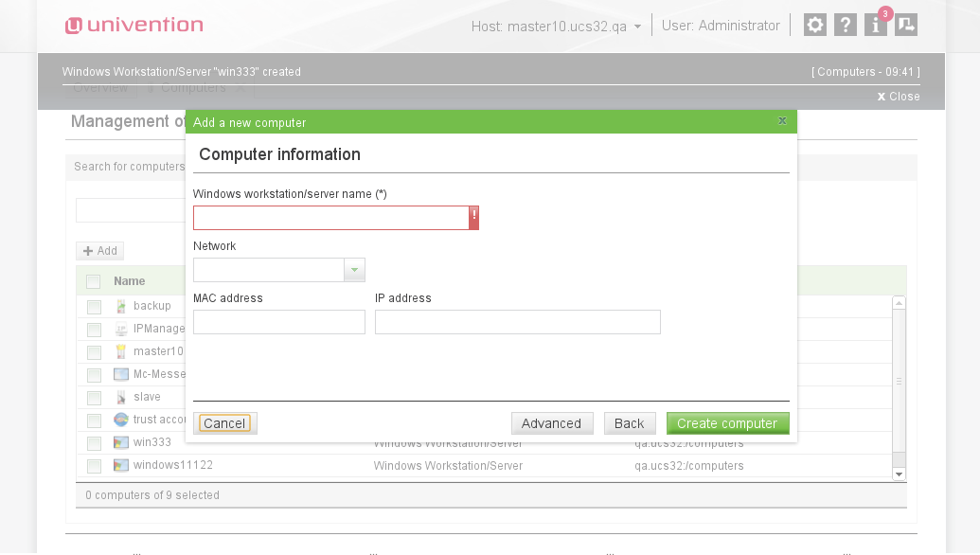
Task: Go Back to the previous dialog step
Action: point(629,423)
